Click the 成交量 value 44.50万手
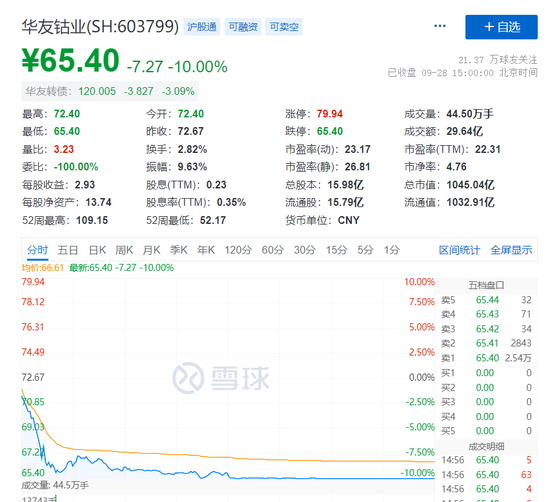This screenshot has width=550, height=502. [470, 114]
